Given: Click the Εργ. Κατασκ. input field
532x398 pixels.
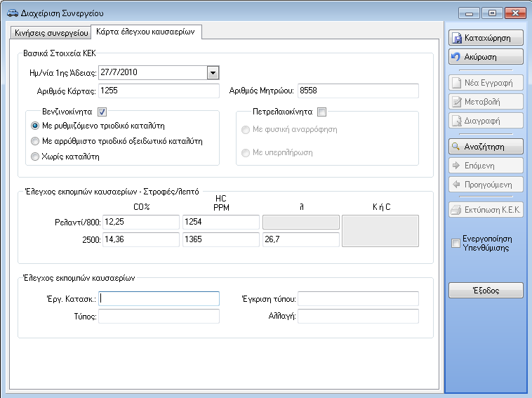Looking at the screenshot, I should coord(159,298).
